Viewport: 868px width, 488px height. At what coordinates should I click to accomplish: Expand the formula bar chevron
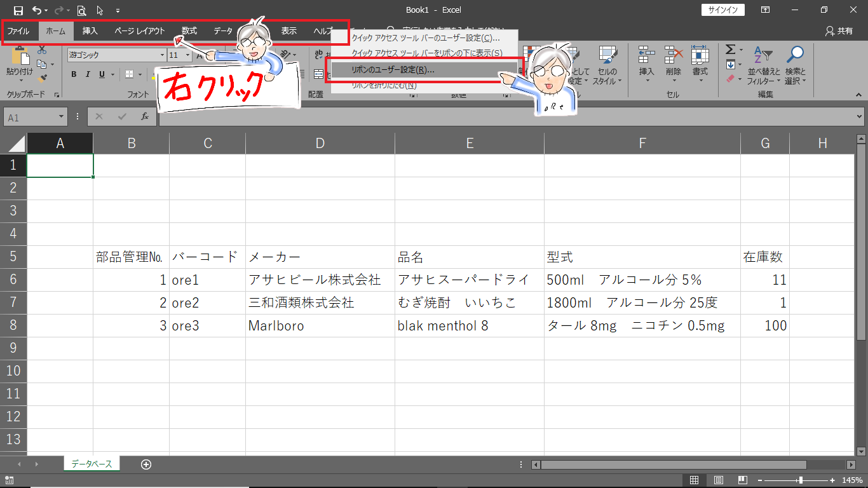point(860,117)
